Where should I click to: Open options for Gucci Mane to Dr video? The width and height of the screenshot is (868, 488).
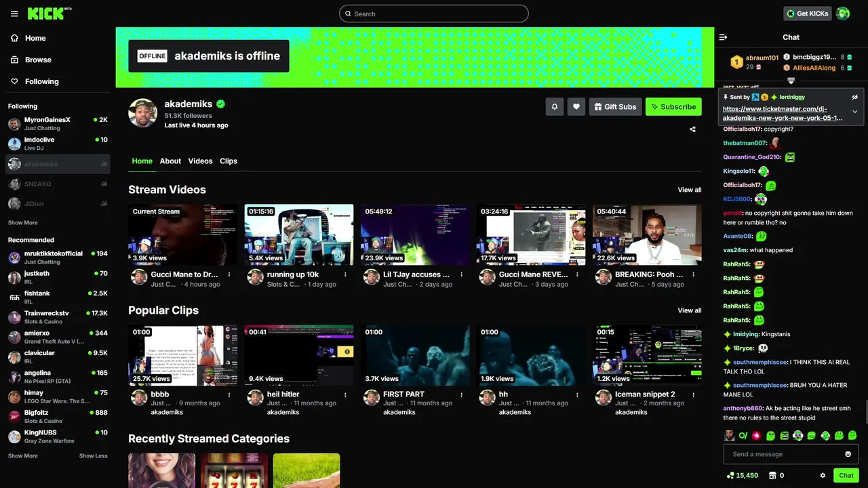pyautogui.click(x=229, y=274)
